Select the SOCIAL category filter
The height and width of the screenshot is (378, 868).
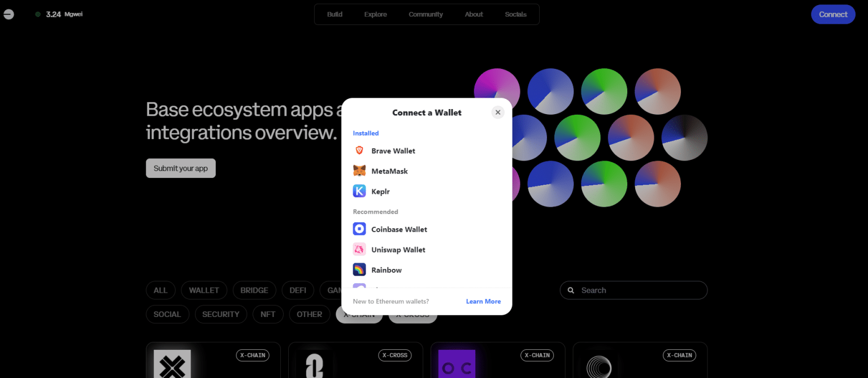click(x=167, y=314)
